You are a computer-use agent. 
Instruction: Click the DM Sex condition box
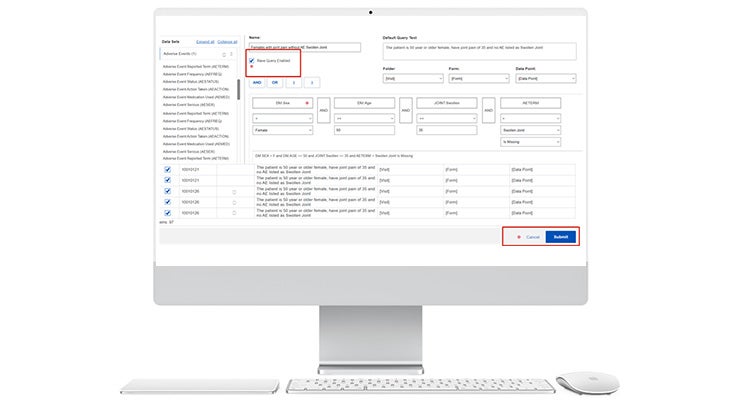pos(281,102)
